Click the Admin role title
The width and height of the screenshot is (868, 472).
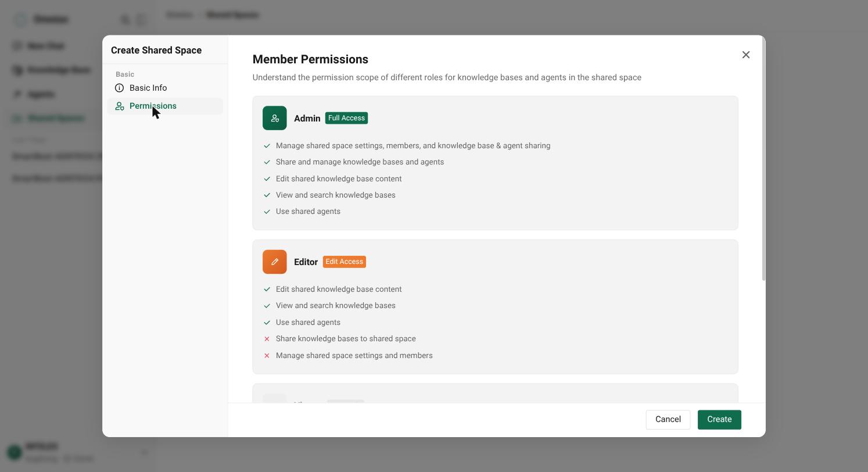307,118
